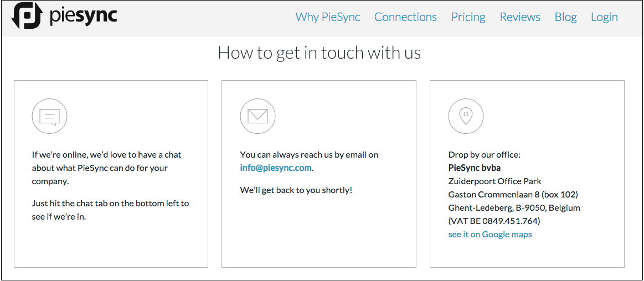This screenshot has width=644, height=281.
Task: Click the chat speech bubble icon
Action: pyautogui.click(x=49, y=117)
